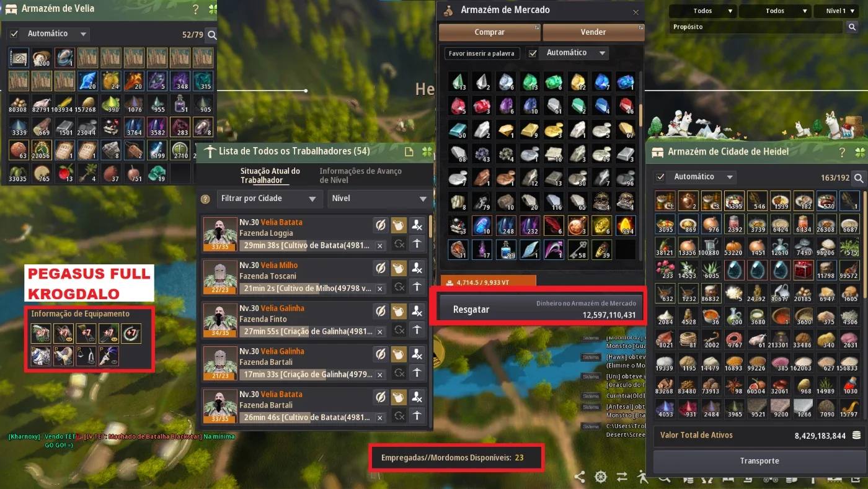Cancel task of Fazenda Finto chicken worker

[380, 331]
